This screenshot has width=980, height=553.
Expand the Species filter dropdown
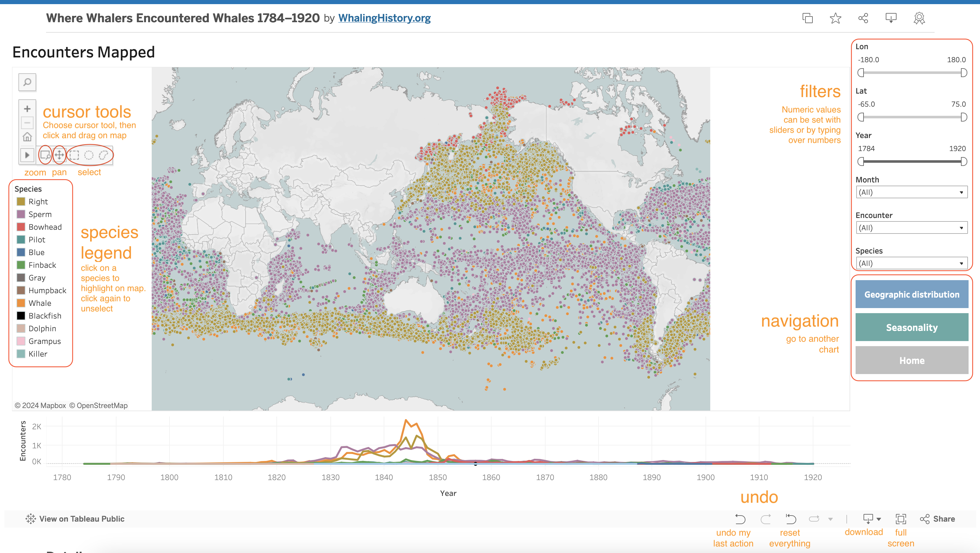tap(911, 263)
